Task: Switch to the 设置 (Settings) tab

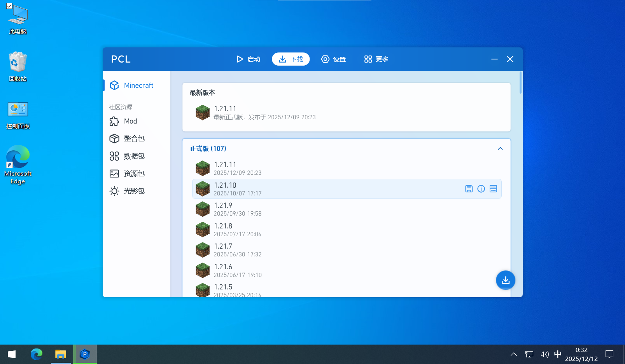Action: pos(333,59)
